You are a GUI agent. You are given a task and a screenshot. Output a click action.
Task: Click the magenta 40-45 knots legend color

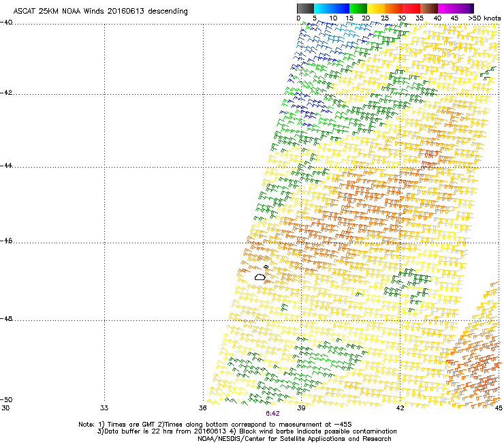447,8
